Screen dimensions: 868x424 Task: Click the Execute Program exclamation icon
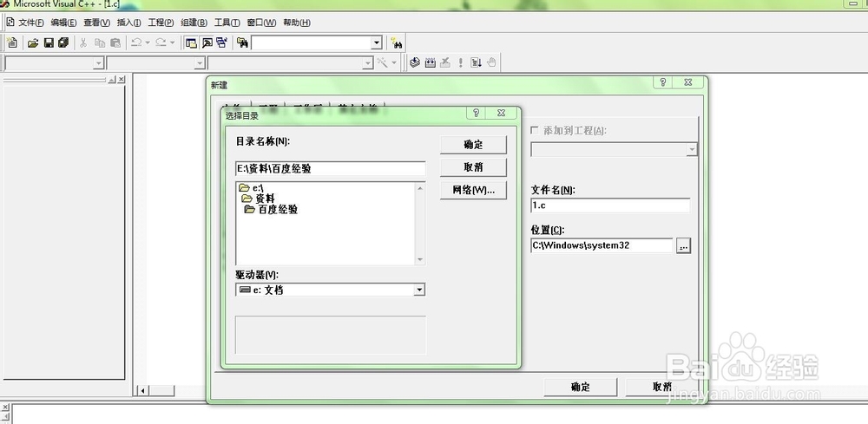460,62
